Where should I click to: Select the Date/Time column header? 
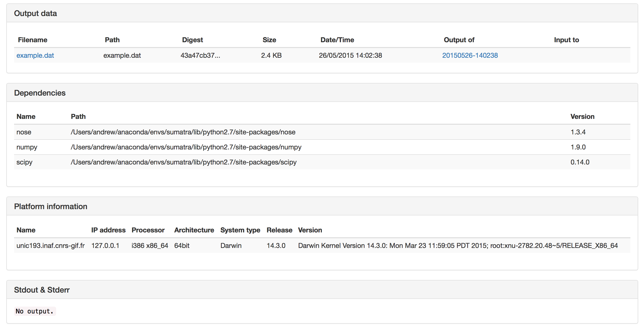coord(337,40)
